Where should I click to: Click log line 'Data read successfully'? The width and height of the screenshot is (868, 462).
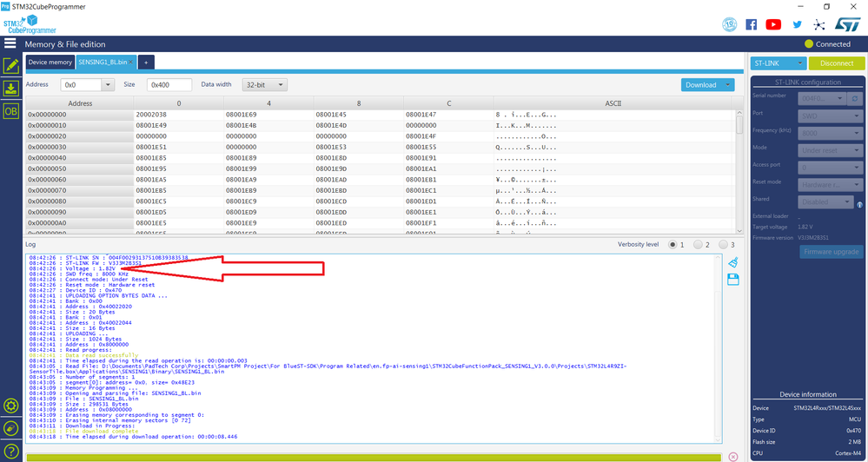click(x=102, y=355)
